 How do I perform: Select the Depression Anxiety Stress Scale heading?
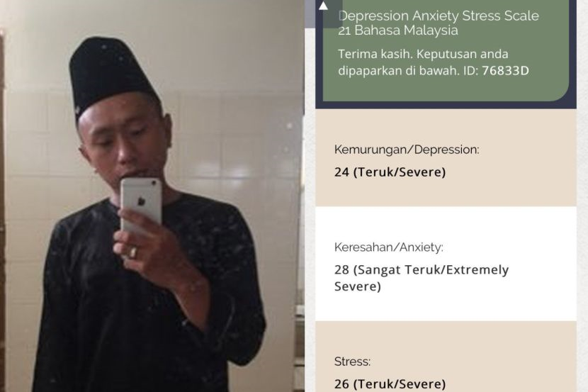[x=439, y=16]
